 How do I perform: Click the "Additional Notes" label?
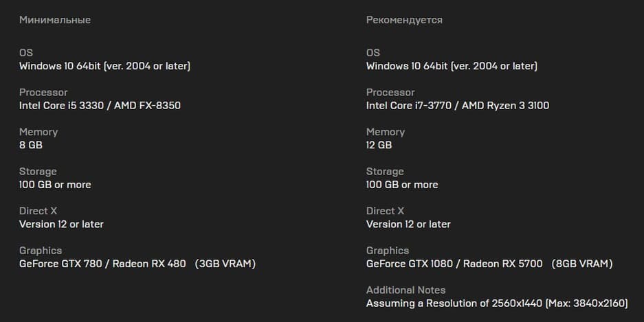pyautogui.click(x=406, y=290)
